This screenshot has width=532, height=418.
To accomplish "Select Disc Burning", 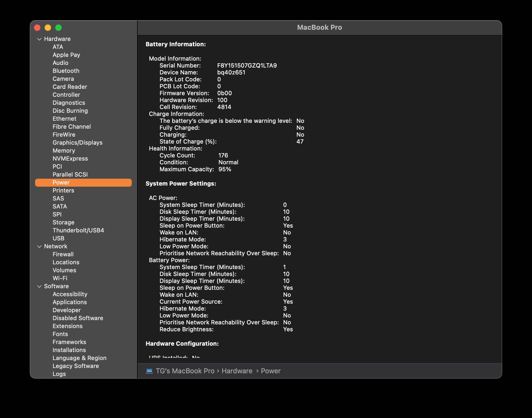I will pos(70,111).
